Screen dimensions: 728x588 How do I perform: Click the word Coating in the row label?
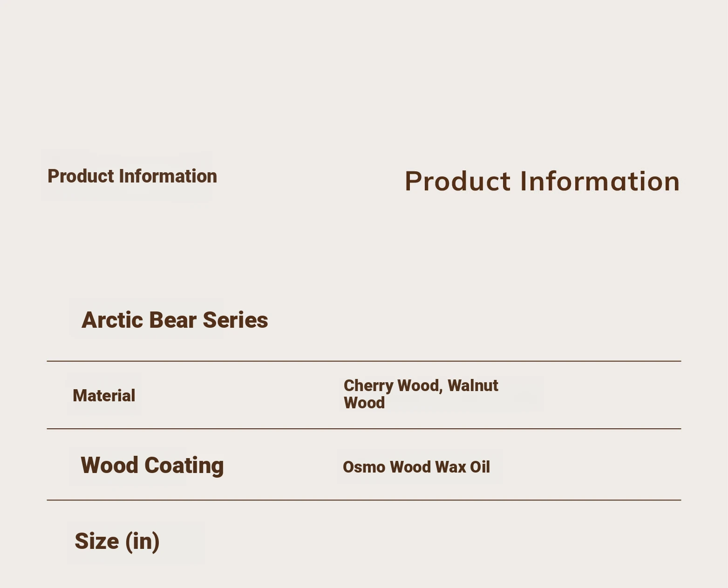tap(184, 466)
